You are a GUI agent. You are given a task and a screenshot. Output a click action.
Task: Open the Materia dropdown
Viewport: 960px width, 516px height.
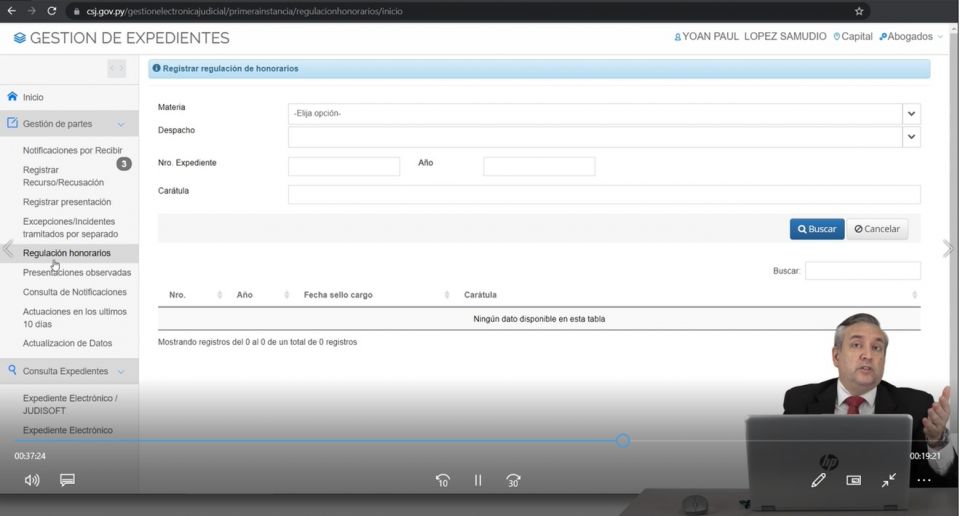(x=604, y=114)
